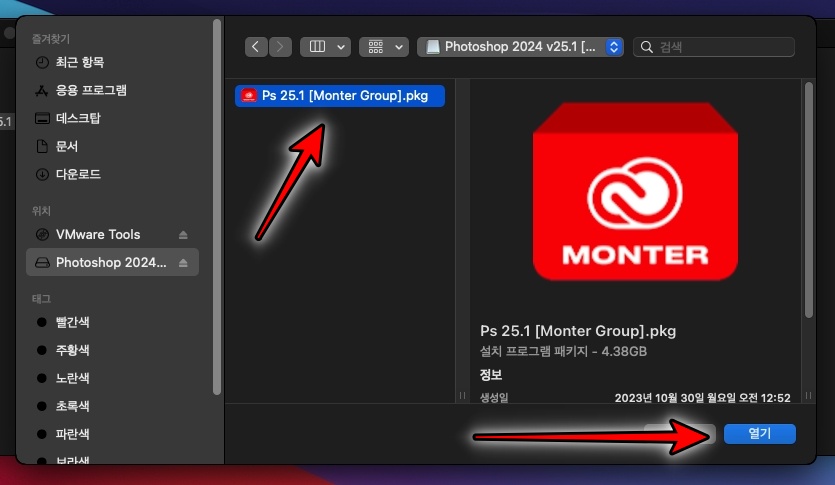Click the sidebar vertical scrollbar

pyautogui.click(x=217, y=208)
